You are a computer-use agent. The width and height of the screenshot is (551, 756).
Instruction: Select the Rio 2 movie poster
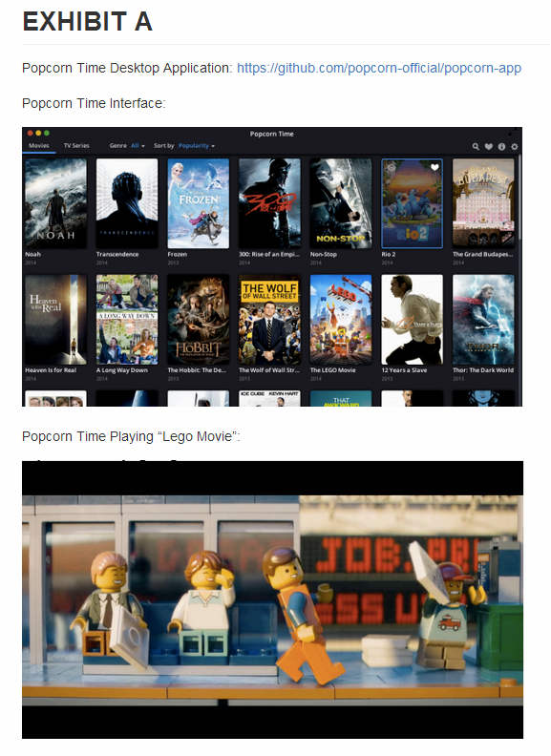(412, 203)
